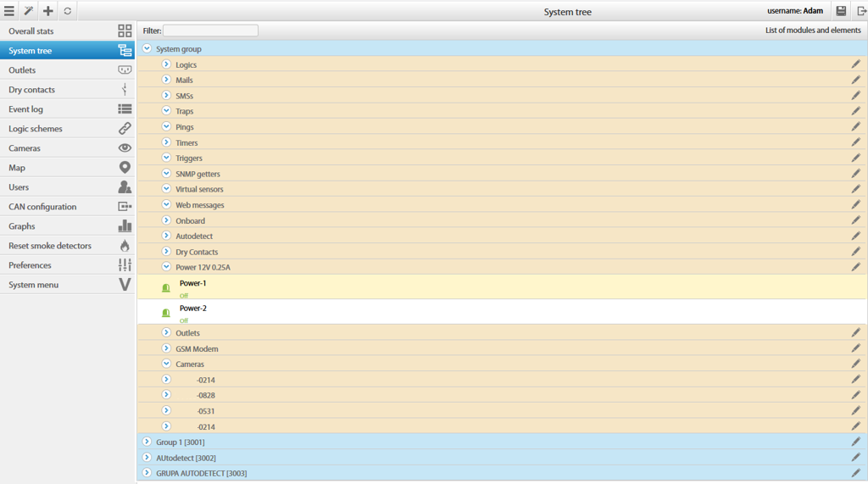The image size is (868, 484).
Task: Click the hamburger menu icon
Action: [x=9, y=10]
